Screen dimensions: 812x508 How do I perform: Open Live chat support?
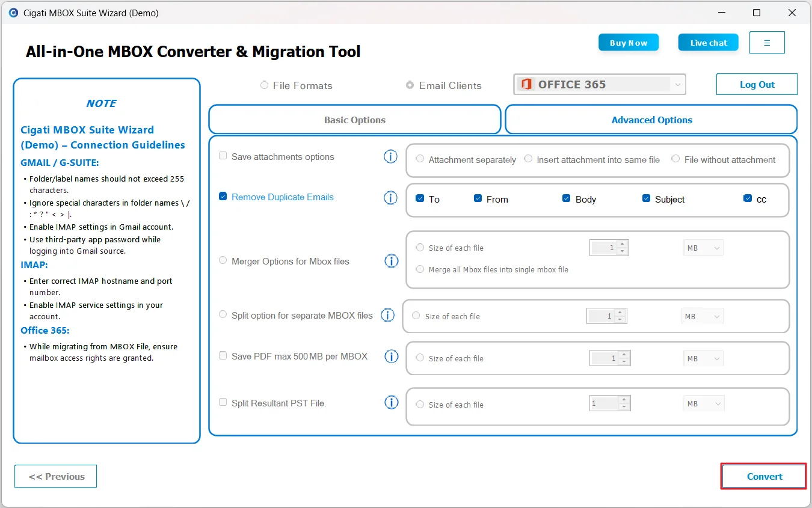pos(709,43)
